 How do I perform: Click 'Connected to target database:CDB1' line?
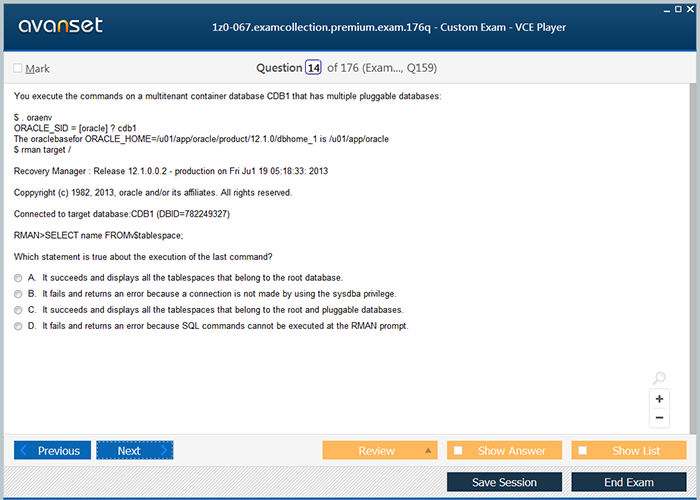122,214
